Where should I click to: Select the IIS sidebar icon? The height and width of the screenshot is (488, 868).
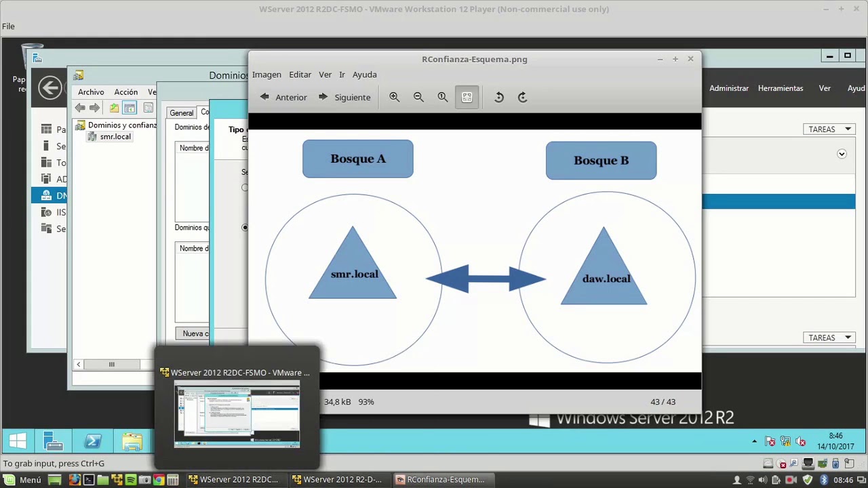click(46, 212)
